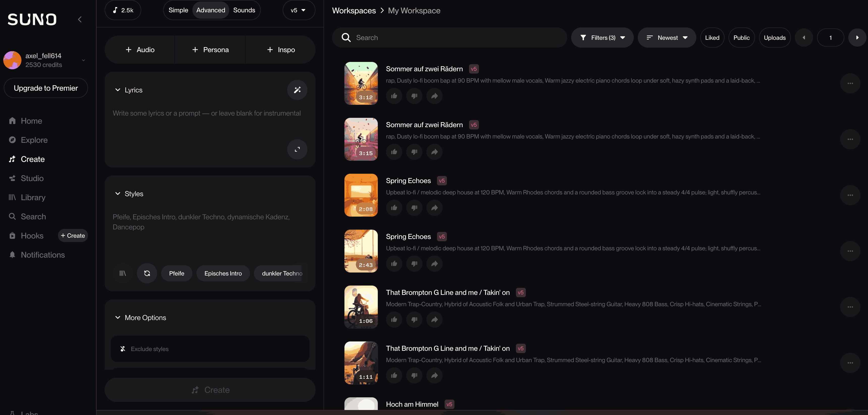Screen dimensions: 868x415
Task: Share the 1:06 That Brompton G Line song
Action: tap(434, 319)
